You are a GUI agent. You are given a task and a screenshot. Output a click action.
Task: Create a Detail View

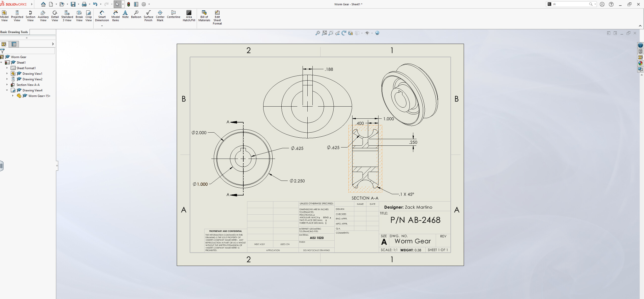pyautogui.click(x=55, y=16)
